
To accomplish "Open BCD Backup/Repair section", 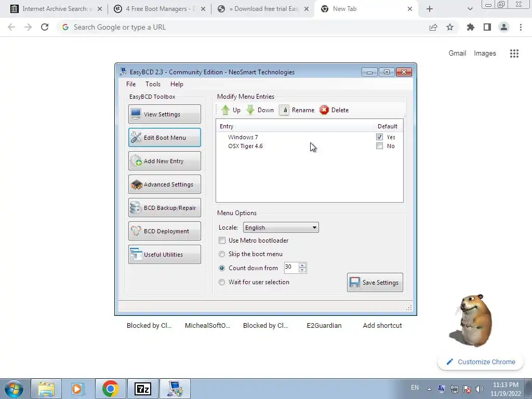I will [165, 208].
